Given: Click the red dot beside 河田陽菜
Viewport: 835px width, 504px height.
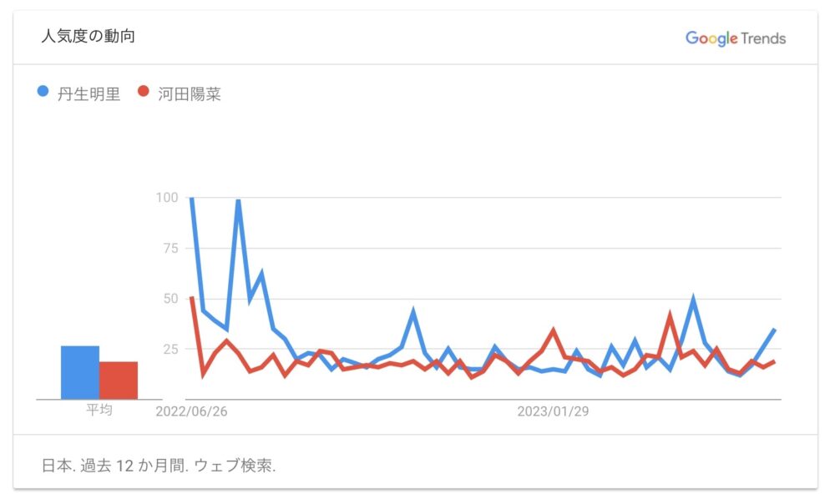Looking at the screenshot, I should pyautogui.click(x=144, y=93).
